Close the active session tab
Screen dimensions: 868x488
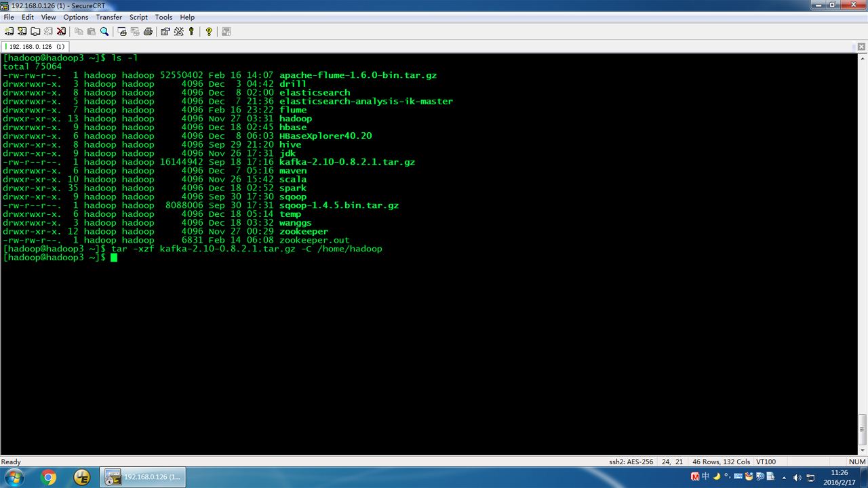click(861, 47)
